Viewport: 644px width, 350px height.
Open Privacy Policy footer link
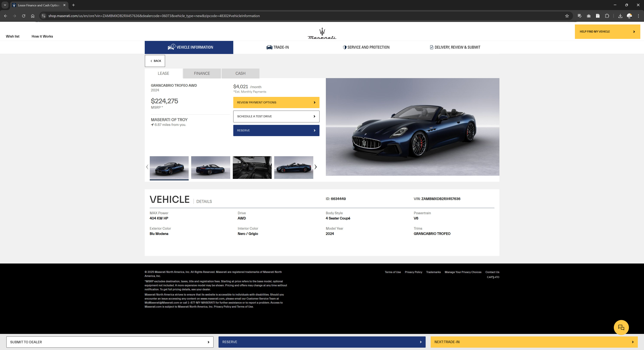pos(414,272)
